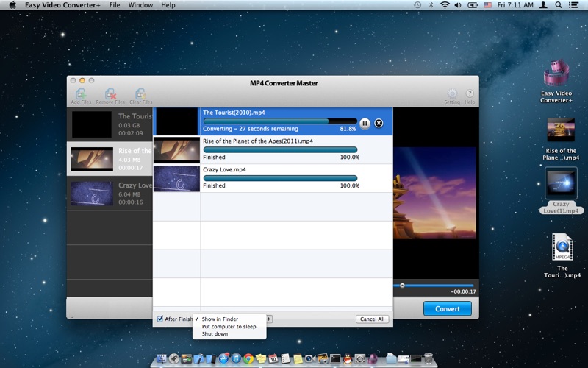Click The Touri...mp4 desktop file
Image resolution: width=588 pixels, height=368 pixels.
pos(562,255)
